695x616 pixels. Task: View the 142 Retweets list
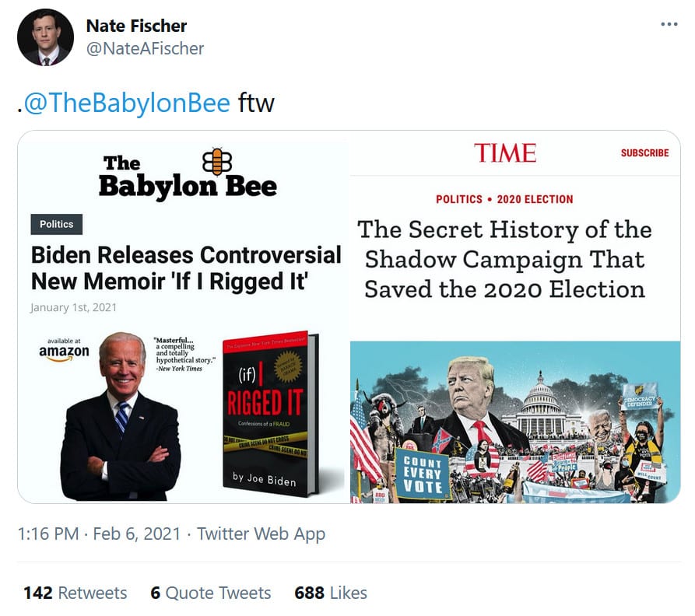[75, 593]
